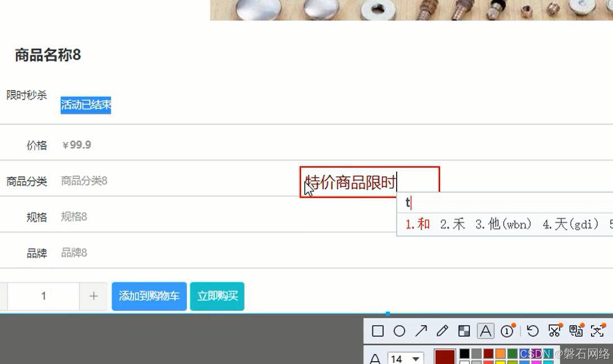Click the scissors screenshot cut icon

554,331
